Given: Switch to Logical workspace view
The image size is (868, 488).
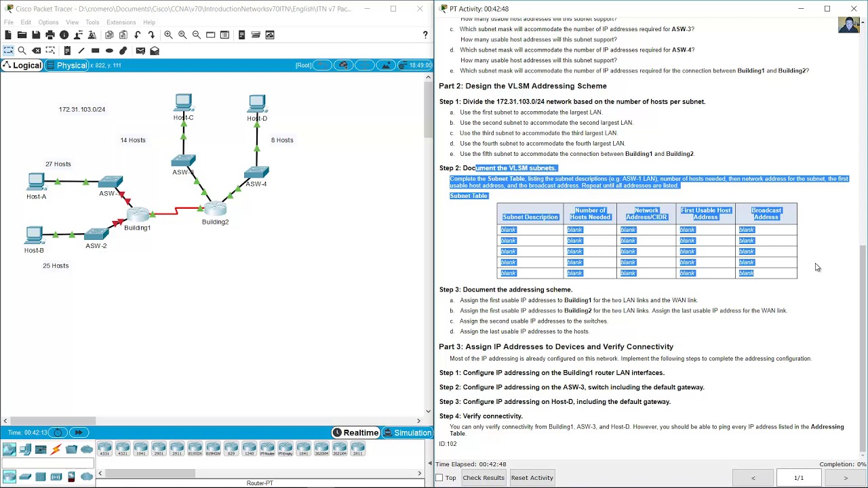Looking at the screenshot, I should pyautogui.click(x=22, y=65).
